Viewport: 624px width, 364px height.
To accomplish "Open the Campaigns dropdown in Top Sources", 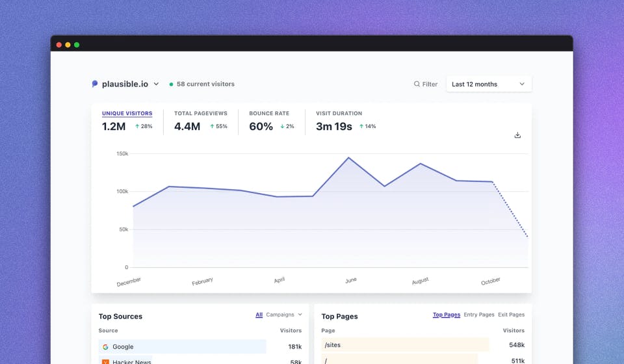I will (284, 315).
